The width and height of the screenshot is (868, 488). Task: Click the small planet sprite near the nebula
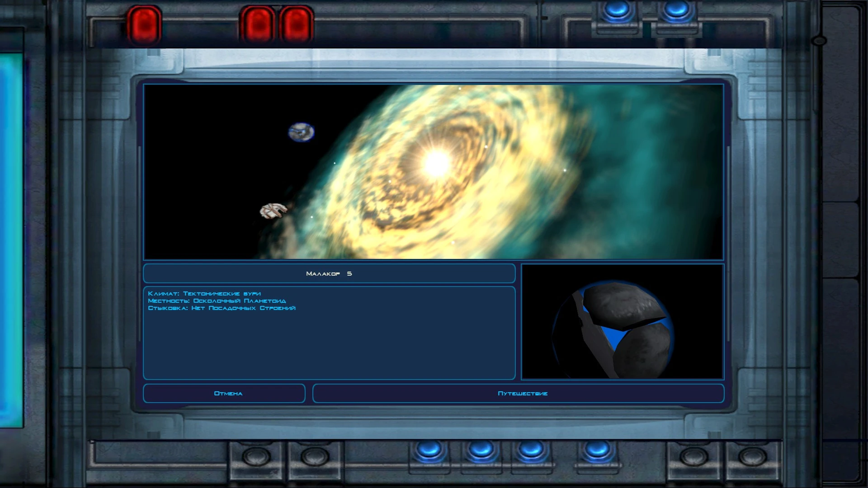tap(301, 131)
